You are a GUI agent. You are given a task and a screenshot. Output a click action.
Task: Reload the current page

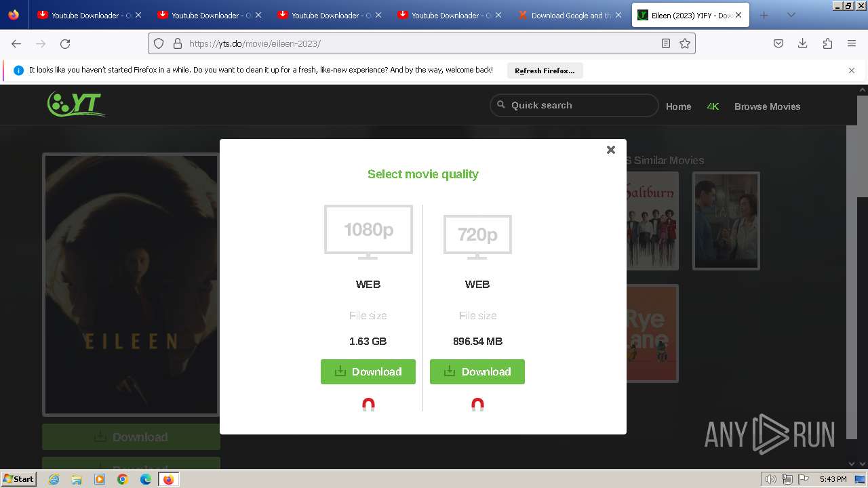[x=65, y=43]
